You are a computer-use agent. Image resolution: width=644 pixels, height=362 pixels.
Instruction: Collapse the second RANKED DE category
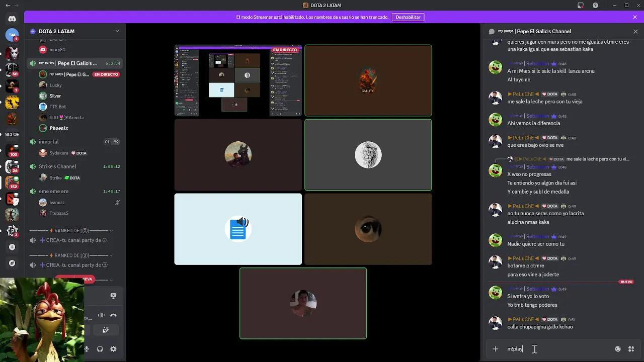click(x=111, y=255)
